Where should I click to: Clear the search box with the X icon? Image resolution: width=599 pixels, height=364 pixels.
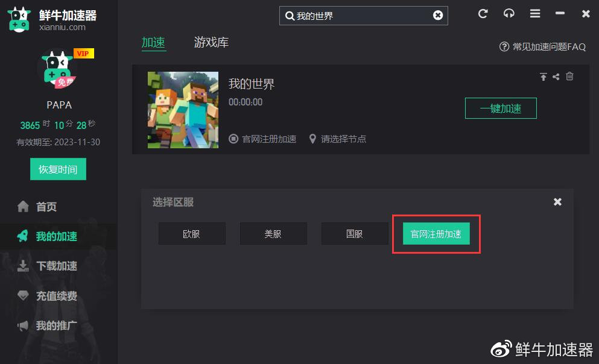[438, 16]
